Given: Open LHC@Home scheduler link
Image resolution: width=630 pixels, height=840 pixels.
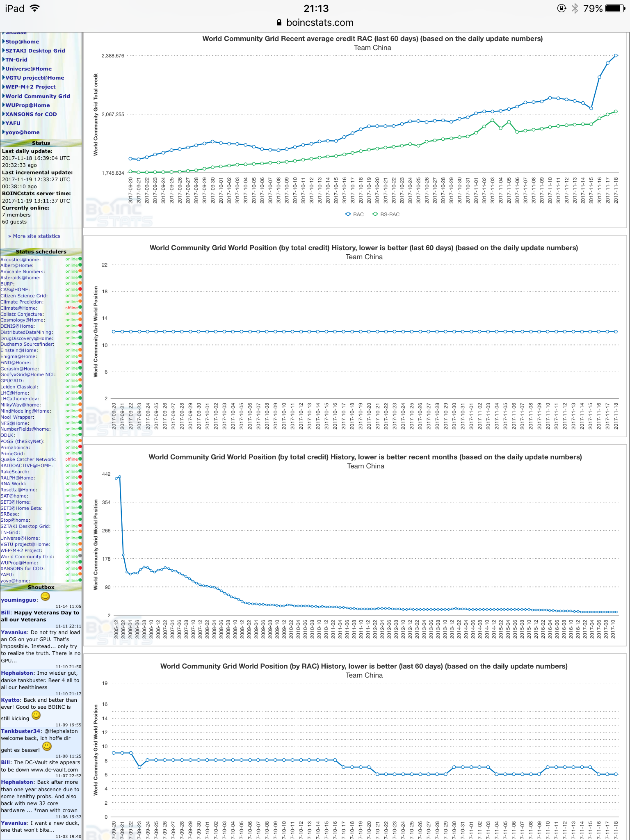Looking at the screenshot, I should 15,393.
